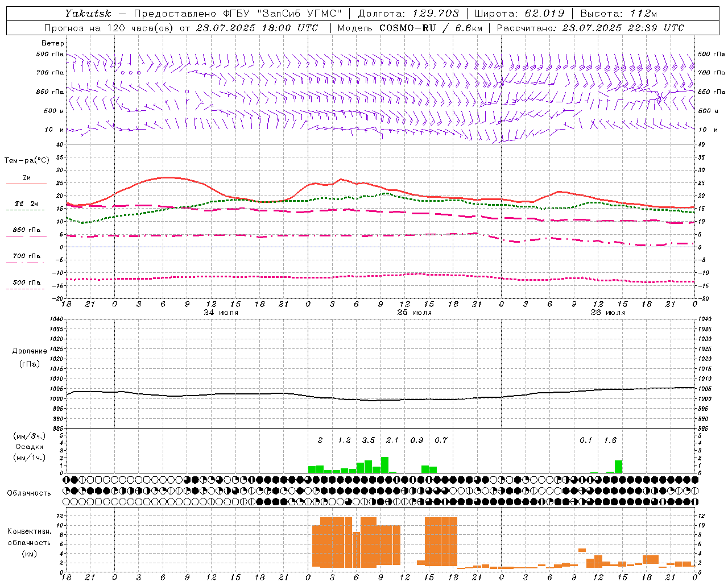Viewport: 728px width, 582px height.
Task: Click the solid line sample under 2м legend
Action: pos(26,184)
